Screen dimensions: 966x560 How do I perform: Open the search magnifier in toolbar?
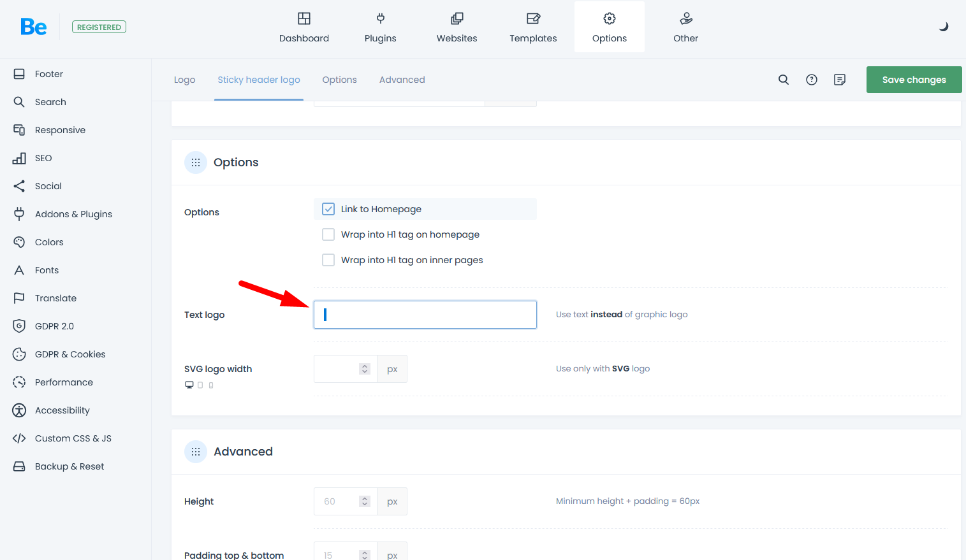coord(784,80)
